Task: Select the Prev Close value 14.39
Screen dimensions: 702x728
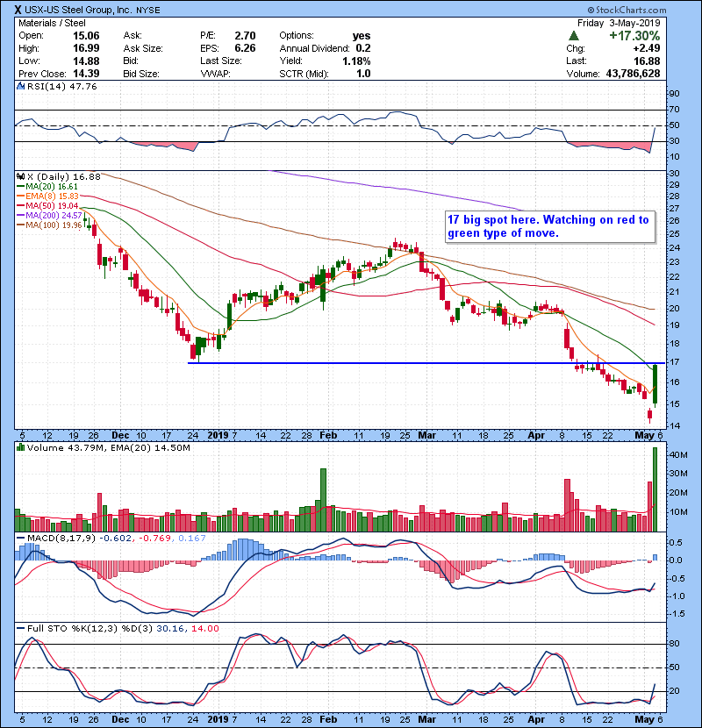Action: 86,74
